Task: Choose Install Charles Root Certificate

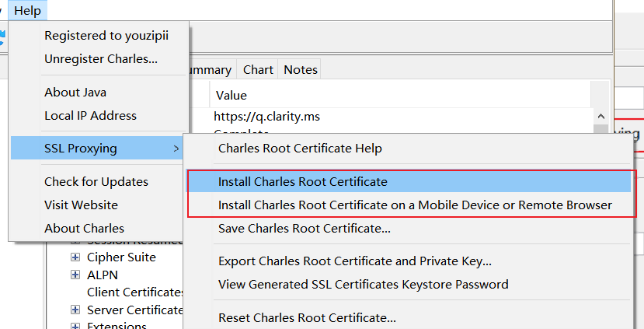Action: [409, 182]
